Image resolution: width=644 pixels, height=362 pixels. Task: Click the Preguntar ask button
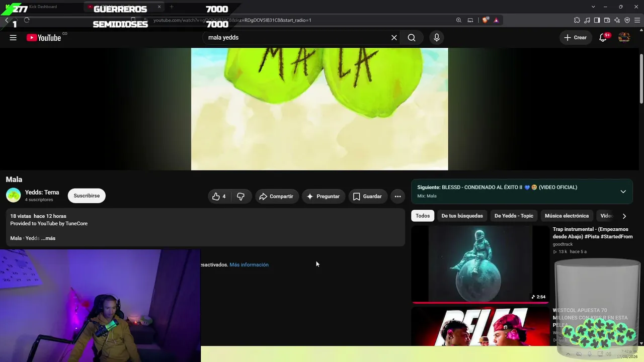pyautogui.click(x=324, y=197)
